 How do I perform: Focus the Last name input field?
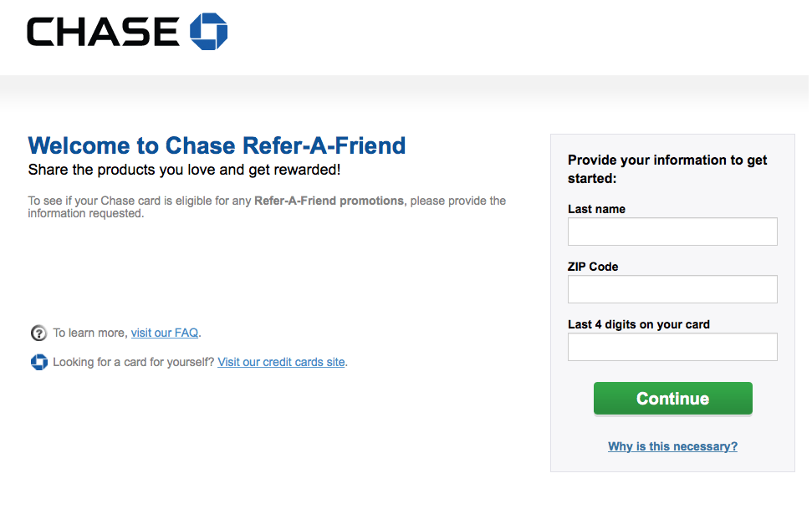[x=672, y=232]
